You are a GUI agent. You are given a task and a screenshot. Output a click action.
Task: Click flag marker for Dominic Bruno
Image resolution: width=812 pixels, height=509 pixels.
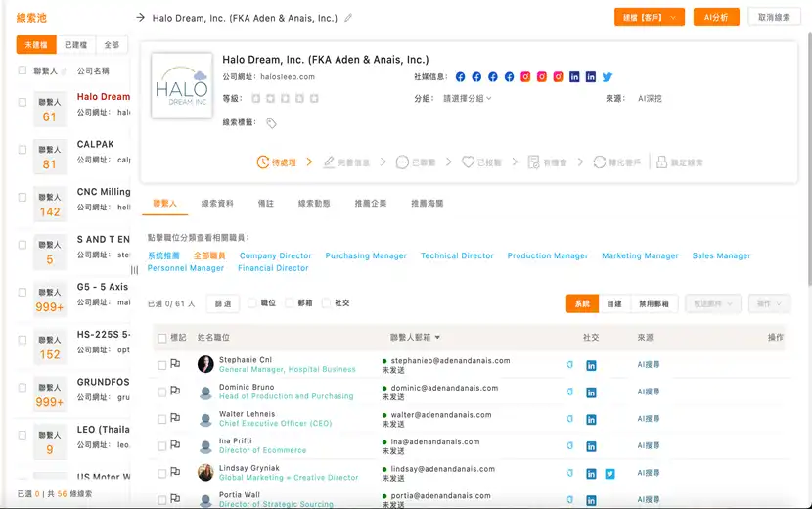point(175,391)
